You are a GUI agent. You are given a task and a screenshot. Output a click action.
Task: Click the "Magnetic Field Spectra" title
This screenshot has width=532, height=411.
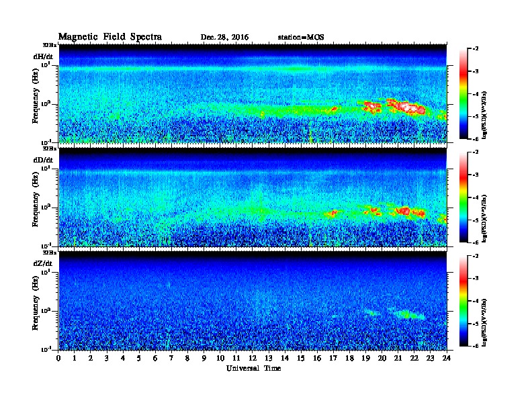pyautogui.click(x=110, y=37)
